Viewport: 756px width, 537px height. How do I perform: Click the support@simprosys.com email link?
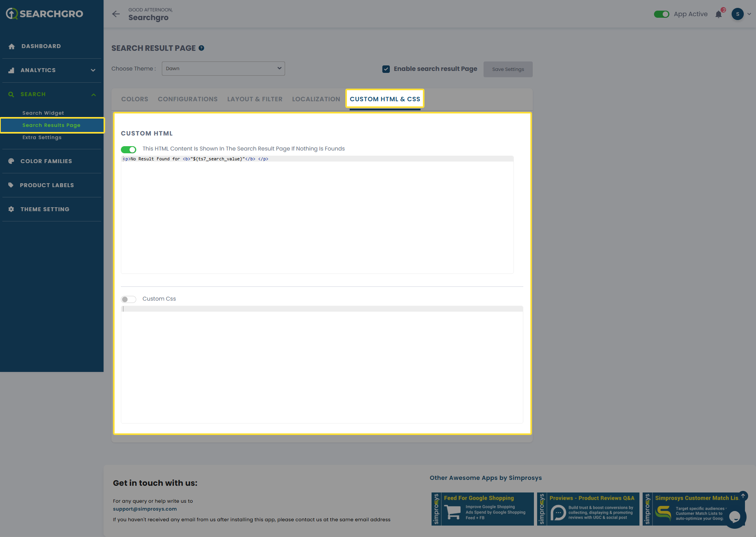pyautogui.click(x=145, y=509)
